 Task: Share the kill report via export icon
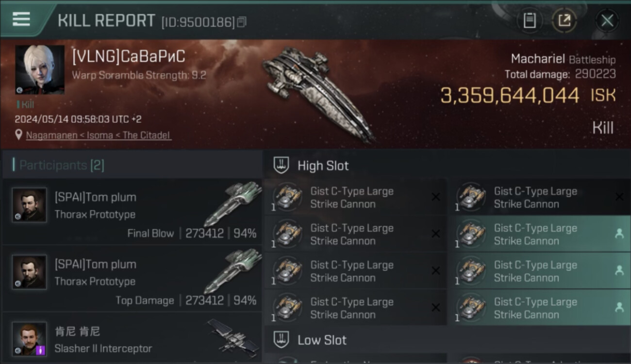564,20
